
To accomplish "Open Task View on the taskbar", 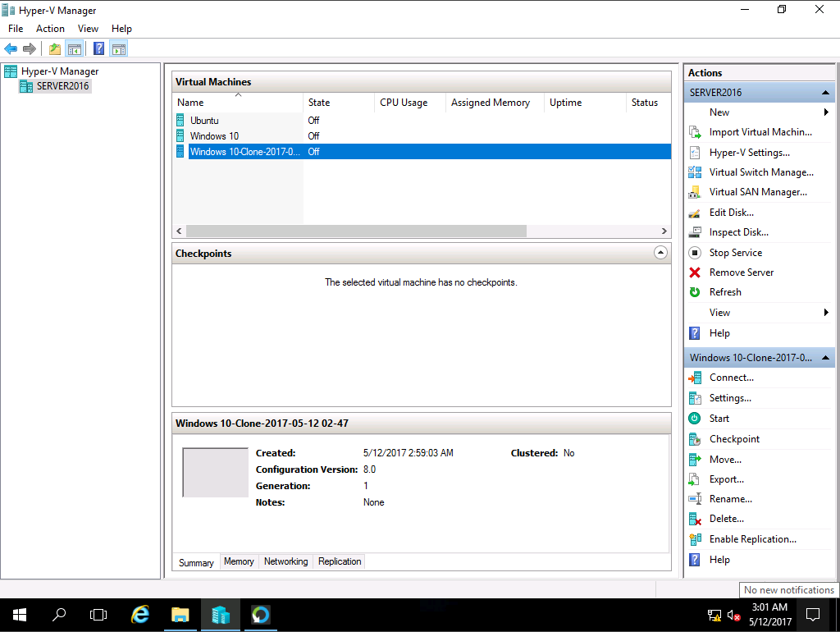I will [x=98, y=615].
